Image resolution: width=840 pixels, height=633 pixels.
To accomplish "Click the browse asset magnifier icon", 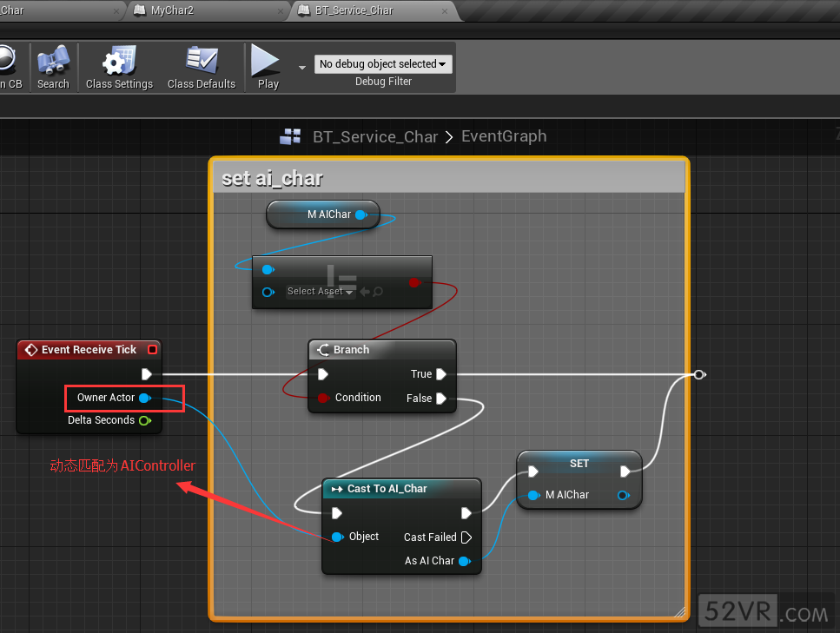I will [x=377, y=292].
